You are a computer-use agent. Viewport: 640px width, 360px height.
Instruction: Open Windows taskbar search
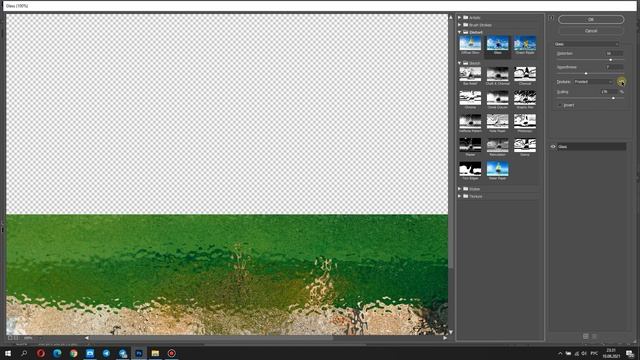tap(24, 353)
